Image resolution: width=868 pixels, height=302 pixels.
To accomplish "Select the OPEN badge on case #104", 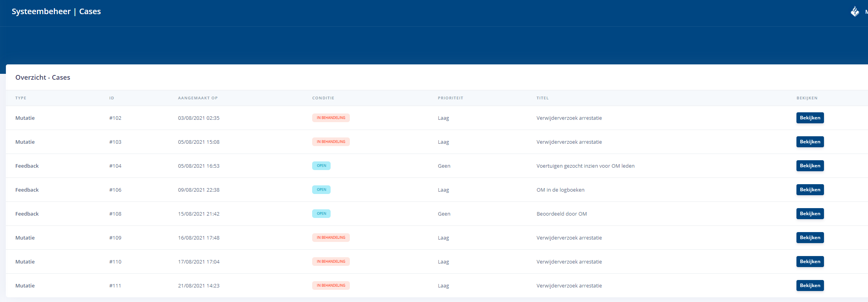I will (x=321, y=166).
